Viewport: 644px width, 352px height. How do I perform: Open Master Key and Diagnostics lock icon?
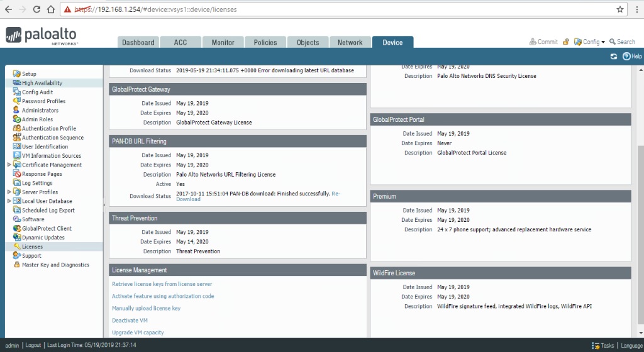tap(16, 265)
